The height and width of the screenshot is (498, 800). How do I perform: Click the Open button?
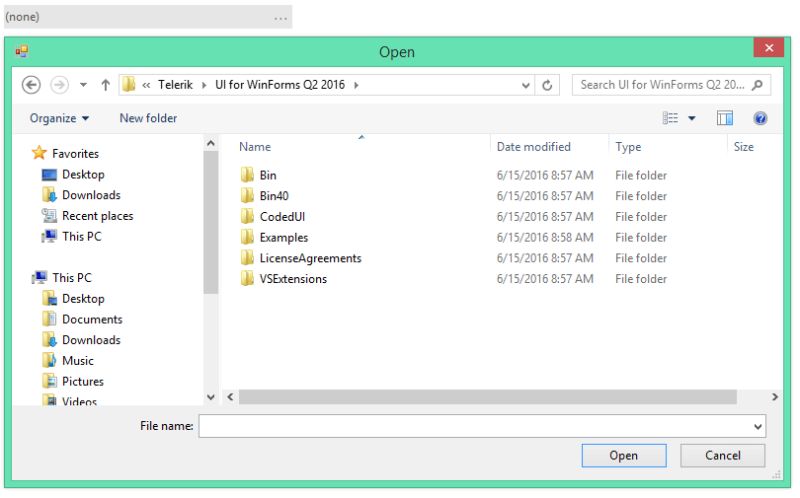click(x=623, y=456)
